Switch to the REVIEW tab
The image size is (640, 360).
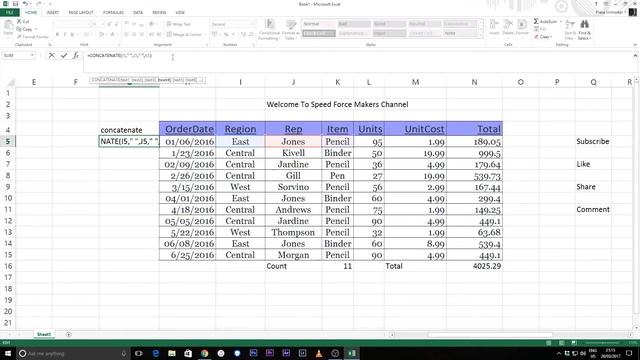(159, 12)
